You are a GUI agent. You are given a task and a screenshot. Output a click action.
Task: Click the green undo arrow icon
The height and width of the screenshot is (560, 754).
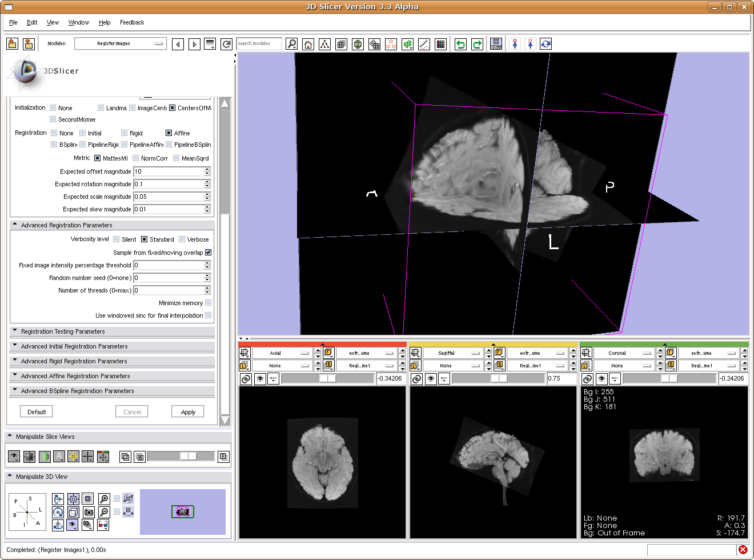pos(460,44)
